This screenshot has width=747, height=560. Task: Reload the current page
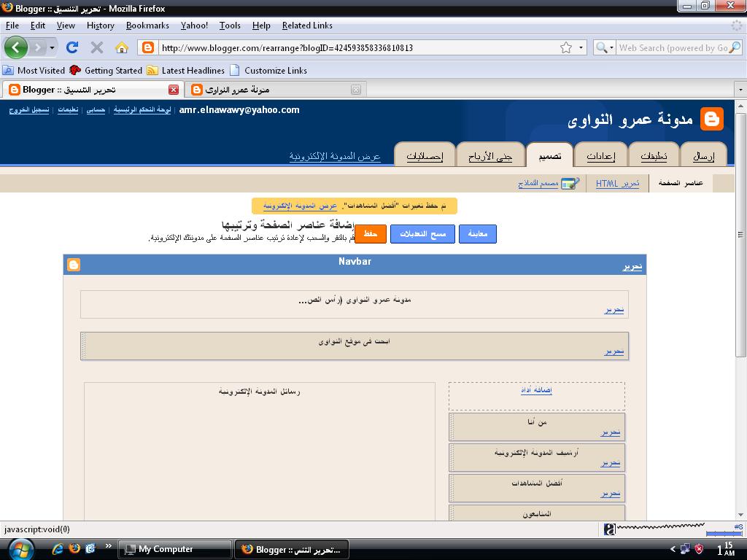tap(72, 47)
